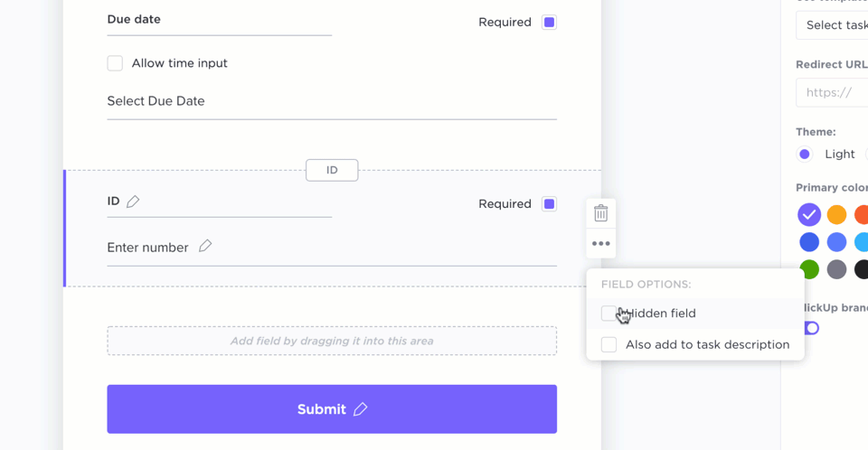This screenshot has width=868, height=450.
Task: Check 'Also add to task description'
Action: click(x=609, y=344)
